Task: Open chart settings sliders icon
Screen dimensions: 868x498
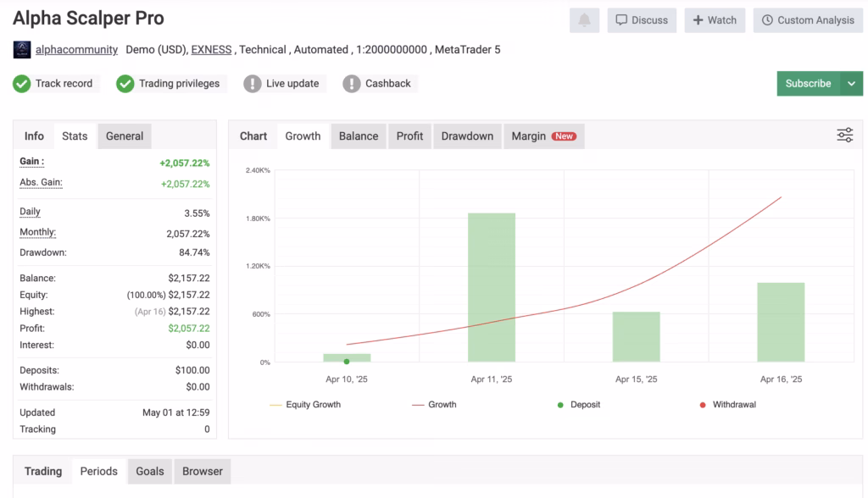Action: click(x=844, y=136)
